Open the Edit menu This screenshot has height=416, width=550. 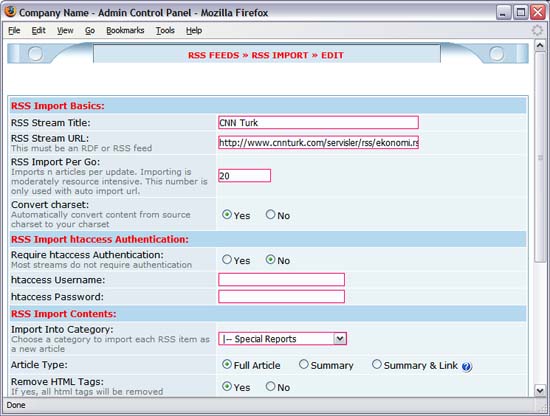pyautogui.click(x=38, y=31)
